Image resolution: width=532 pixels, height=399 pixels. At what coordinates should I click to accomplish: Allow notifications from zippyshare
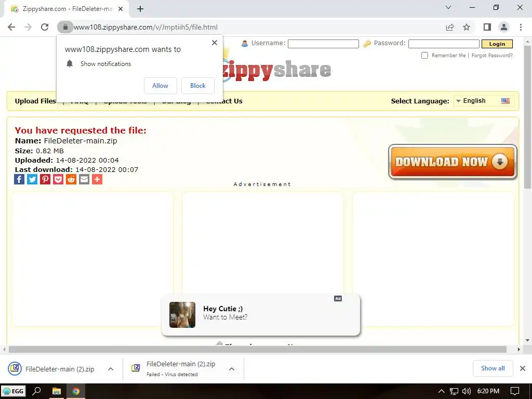(160, 86)
